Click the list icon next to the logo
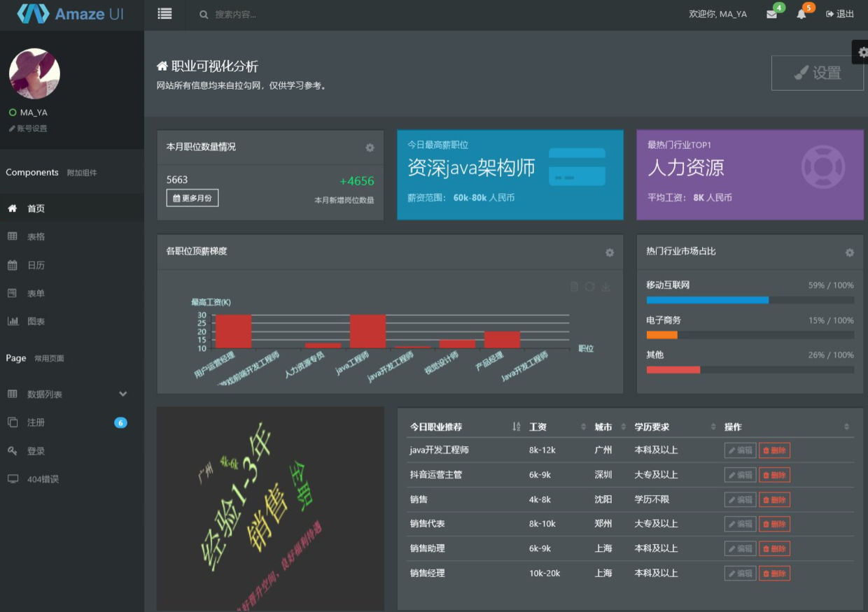Screen dimensions: 868x612 coord(164,14)
